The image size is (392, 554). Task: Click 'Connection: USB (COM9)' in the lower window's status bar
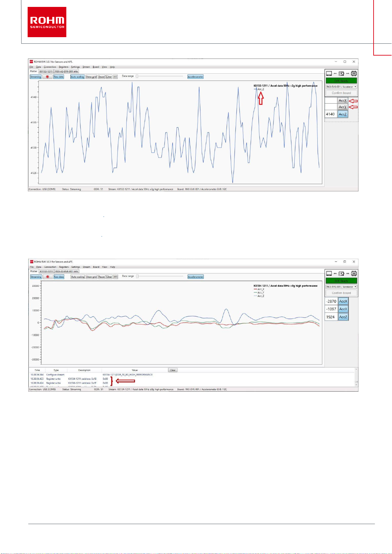tap(42, 389)
